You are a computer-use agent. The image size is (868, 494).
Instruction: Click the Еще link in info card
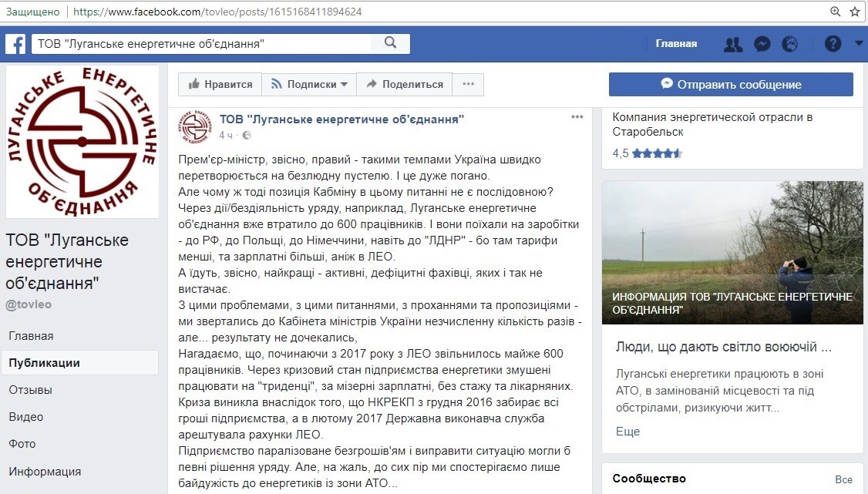[x=627, y=431]
